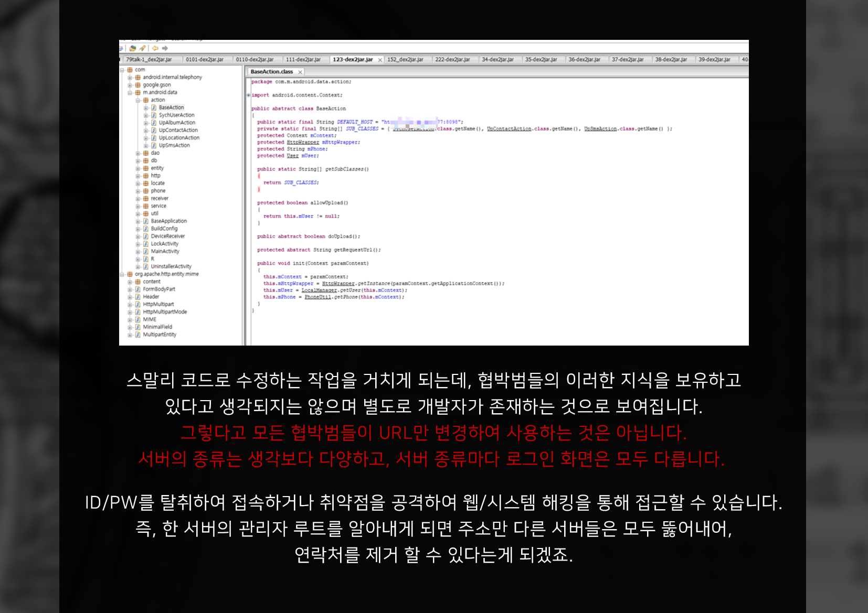Collapse the action package node
The height and width of the screenshot is (613, 868).
click(138, 100)
